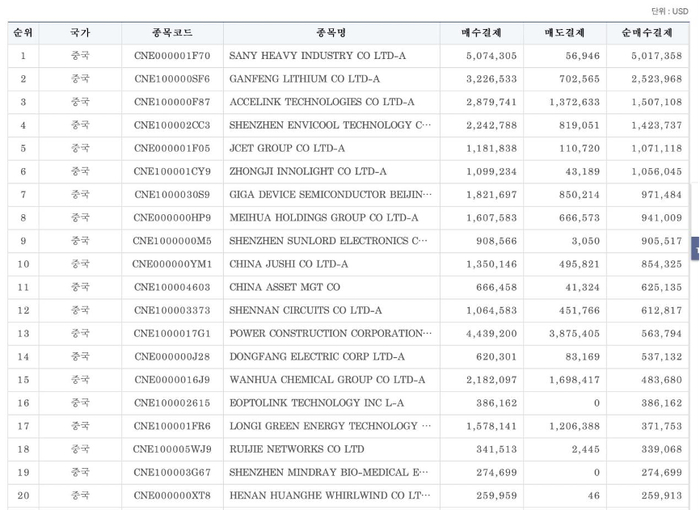This screenshot has height=510, width=700.
Task: Click the 순위 column header
Action: pos(23,33)
